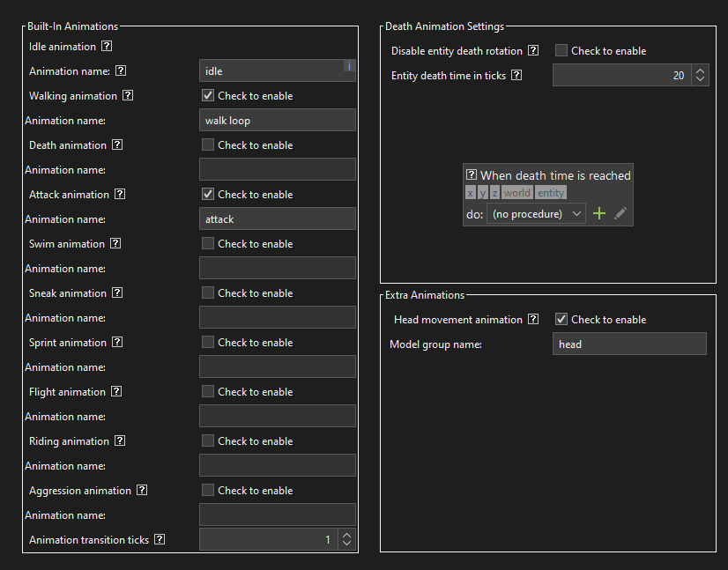This screenshot has width=728, height=570.
Task: Open help for Head movement animation
Action: [x=533, y=319]
